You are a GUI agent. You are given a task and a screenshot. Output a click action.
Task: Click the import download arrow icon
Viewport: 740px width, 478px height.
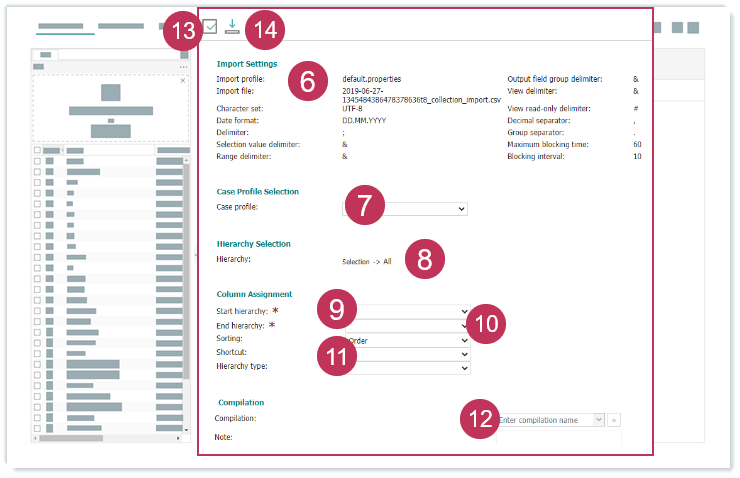pyautogui.click(x=232, y=26)
